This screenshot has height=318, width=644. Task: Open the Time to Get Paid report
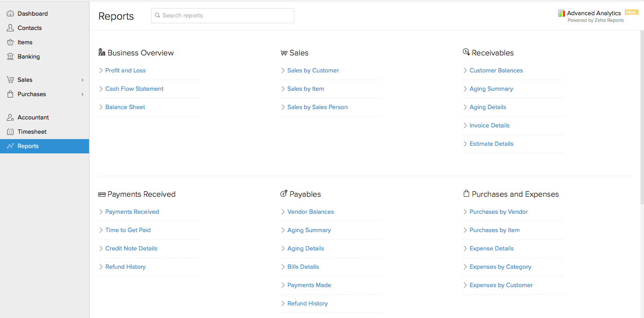pos(128,230)
